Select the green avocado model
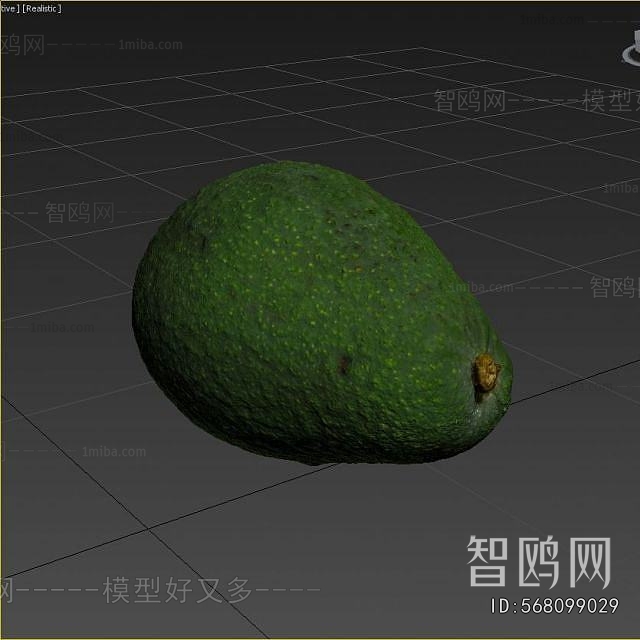The width and height of the screenshot is (640, 640). click(322, 313)
